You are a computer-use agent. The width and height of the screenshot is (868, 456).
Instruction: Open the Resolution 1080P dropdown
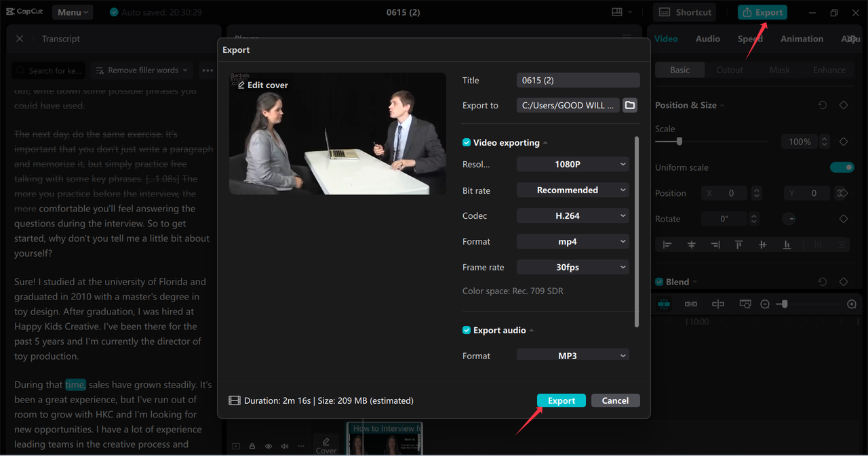pos(573,164)
